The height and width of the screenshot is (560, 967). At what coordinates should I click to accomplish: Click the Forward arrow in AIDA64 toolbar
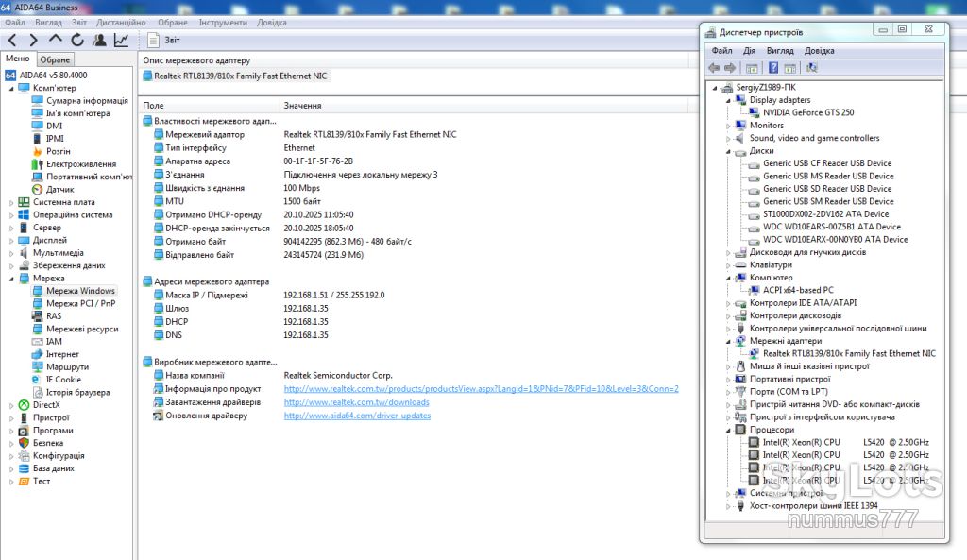pyautogui.click(x=33, y=40)
